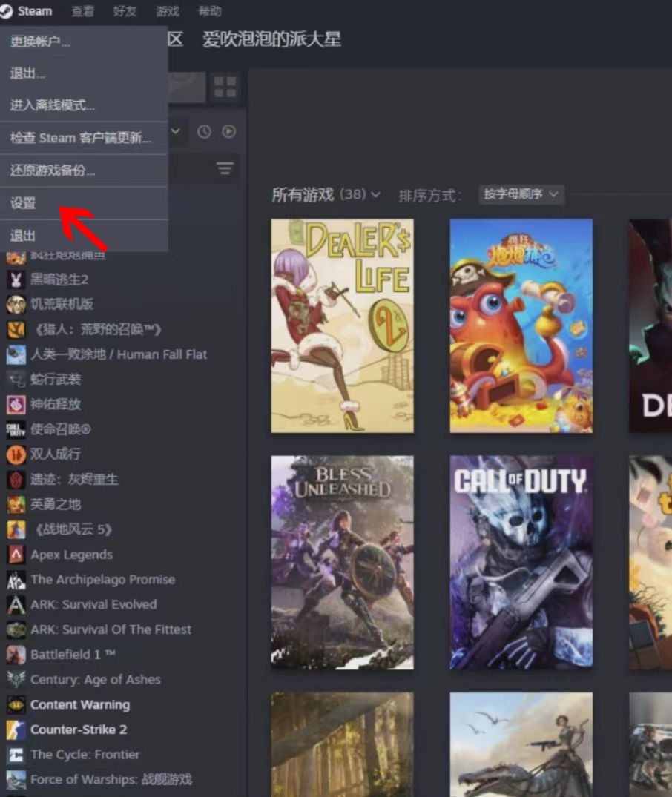Click the 蛇行武装 game icon
Viewport: 672px width, 797px height.
16,379
